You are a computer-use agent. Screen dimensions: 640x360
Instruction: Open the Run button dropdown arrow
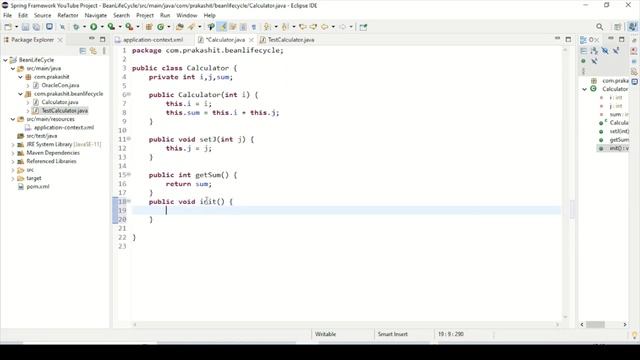coord(102,27)
